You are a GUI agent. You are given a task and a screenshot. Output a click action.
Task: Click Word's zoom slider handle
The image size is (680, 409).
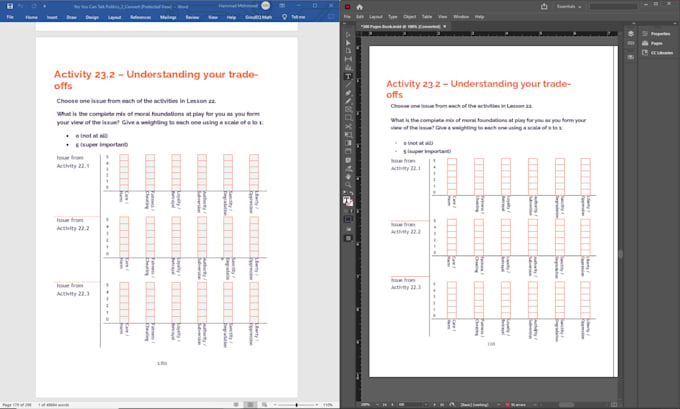click(x=297, y=405)
